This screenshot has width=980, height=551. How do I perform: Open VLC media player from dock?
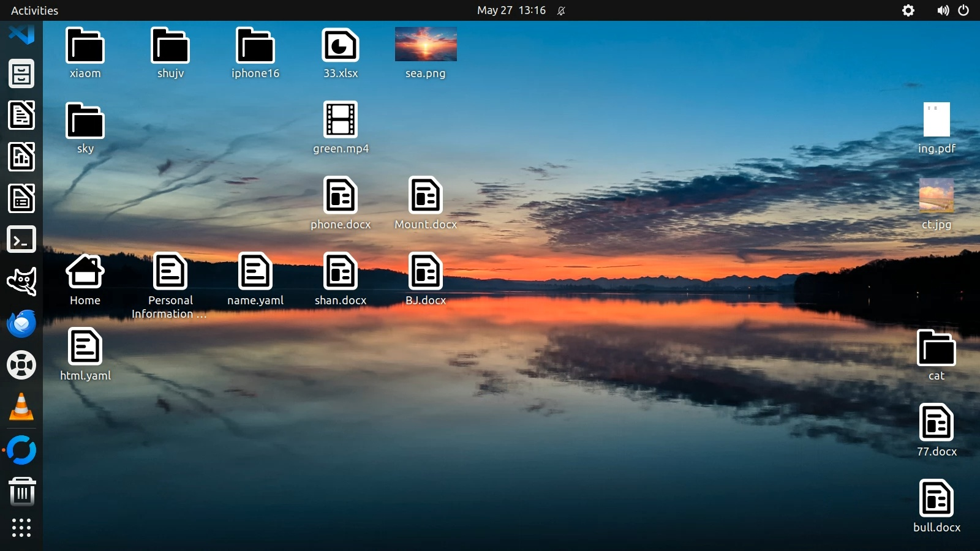(x=21, y=407)
